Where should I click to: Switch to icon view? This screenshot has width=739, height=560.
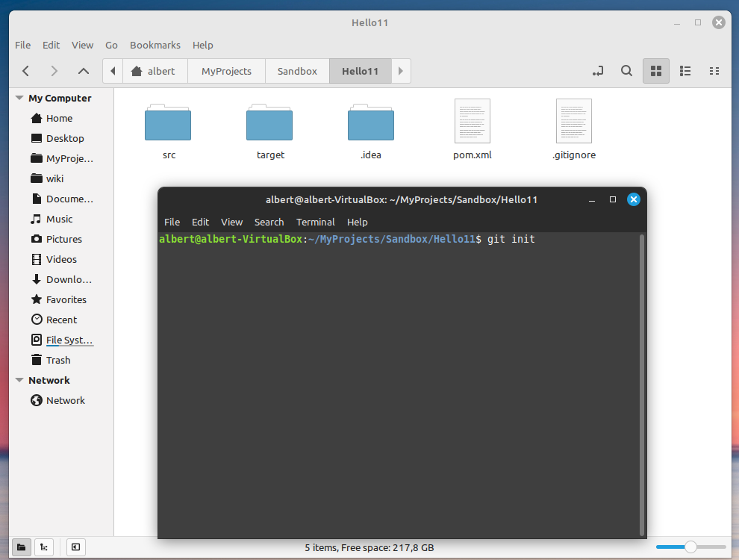656,71
